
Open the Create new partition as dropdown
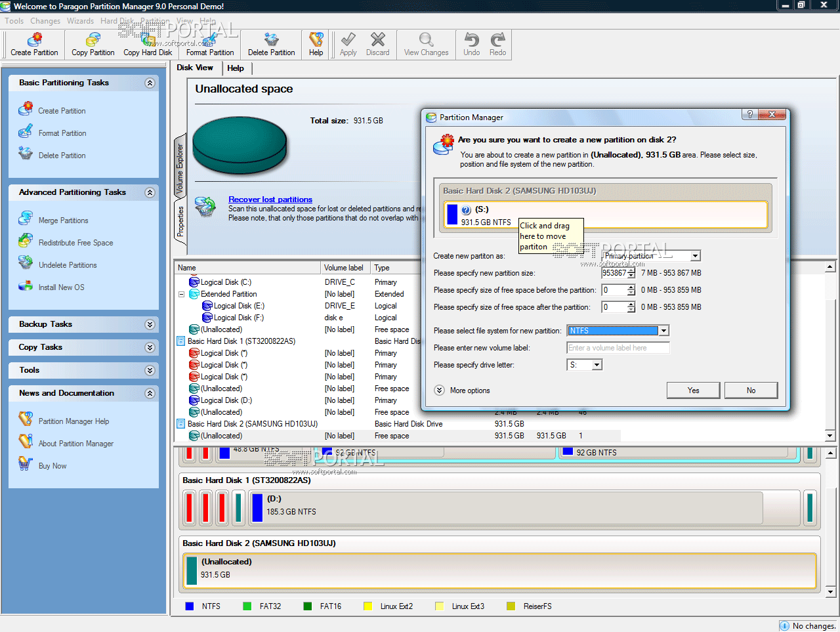pyautogui.click(x=695, y=256)
